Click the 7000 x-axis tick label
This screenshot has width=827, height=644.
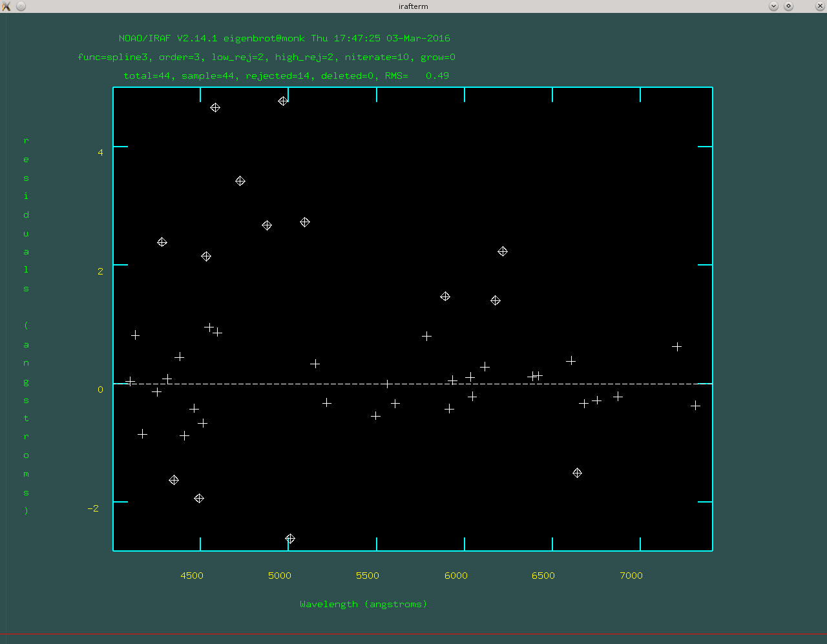(631, 576)
